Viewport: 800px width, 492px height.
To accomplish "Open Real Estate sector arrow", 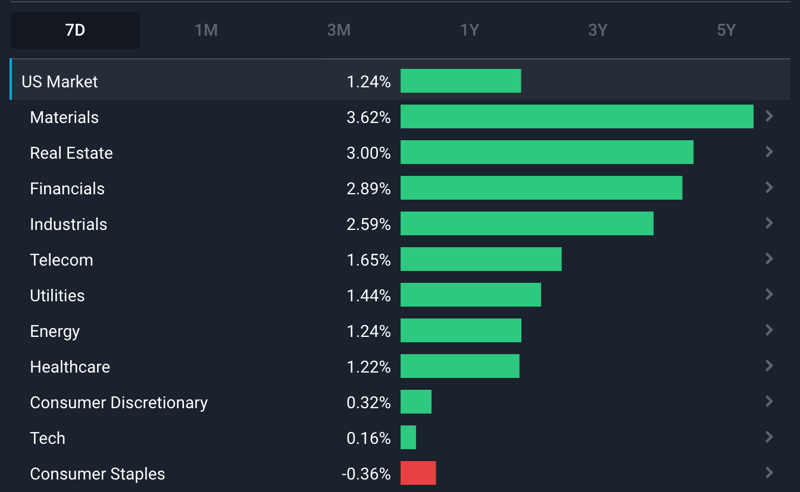I will pyautogui.click(x=769, y=152).
